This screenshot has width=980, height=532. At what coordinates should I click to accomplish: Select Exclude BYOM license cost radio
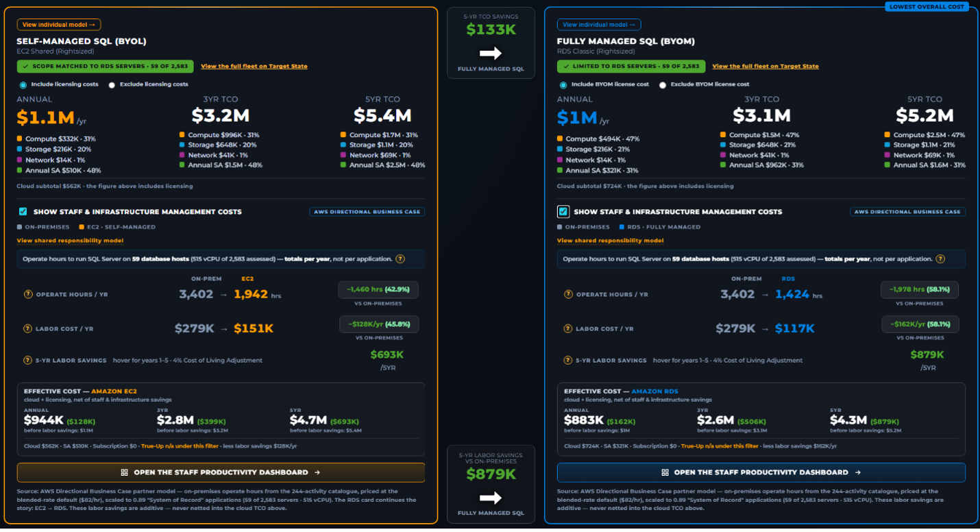click(x=663, y=85)
